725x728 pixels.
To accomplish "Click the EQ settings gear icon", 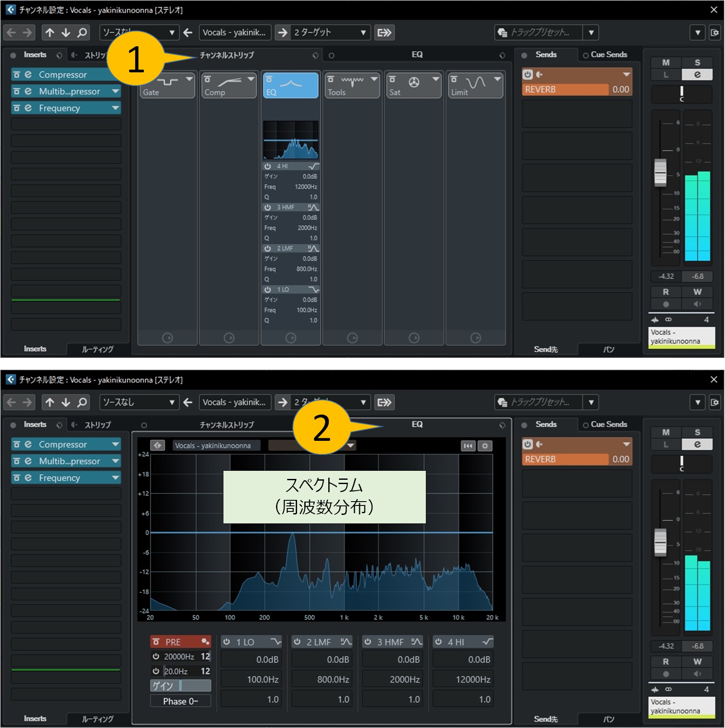I will click(x=485, y=446).
